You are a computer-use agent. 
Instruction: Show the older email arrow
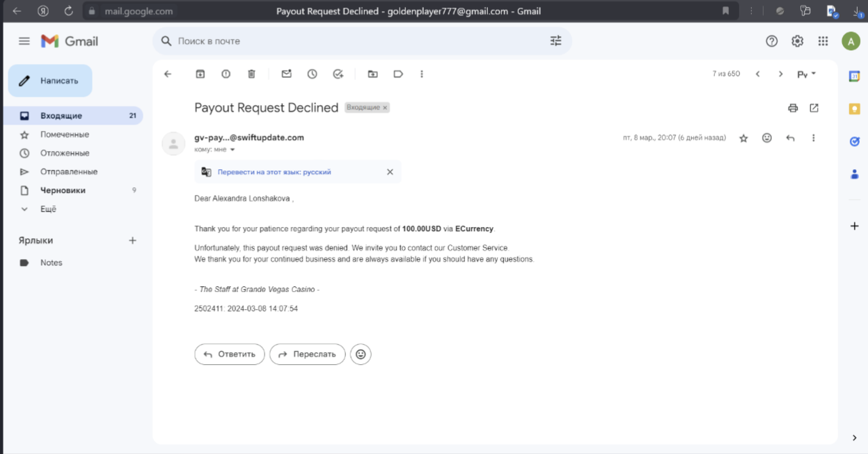(x=780, y=74)
